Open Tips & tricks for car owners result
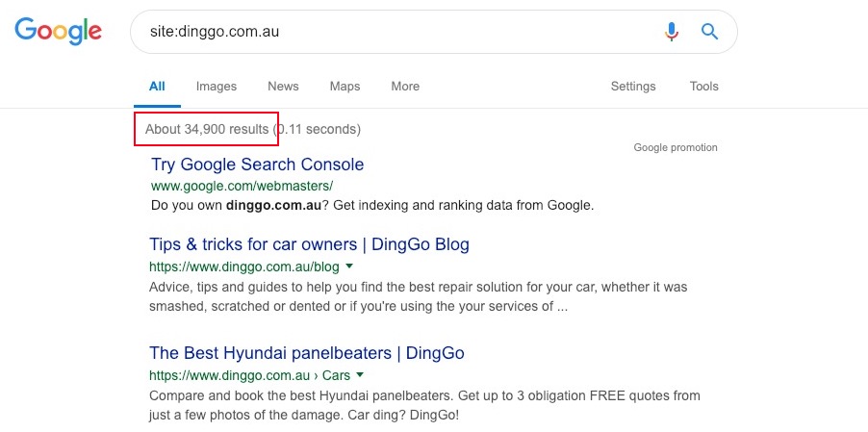Viewport: 868px width, 432px height. click(309, 244)
